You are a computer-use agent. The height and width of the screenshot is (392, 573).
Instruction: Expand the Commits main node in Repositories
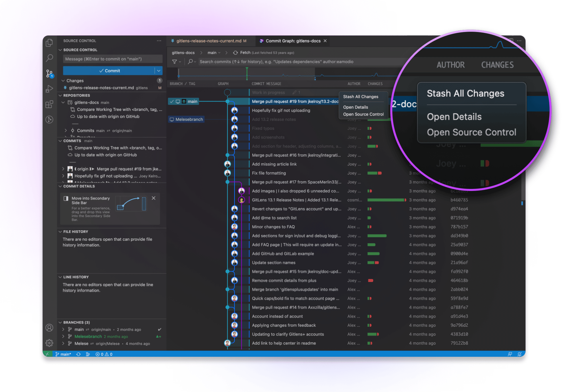tap(66, 131)
